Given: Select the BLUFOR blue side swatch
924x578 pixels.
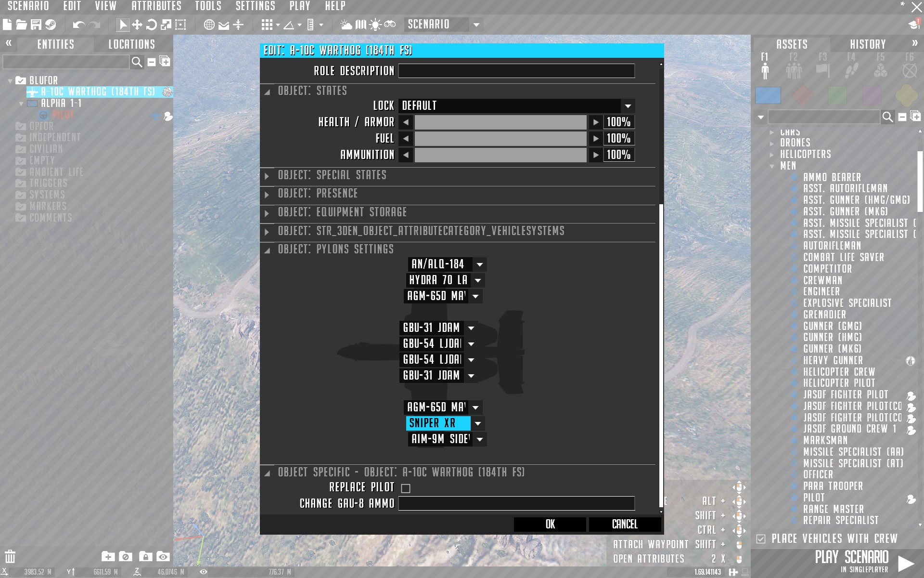Looking at the screenshot, I should point(768,95).
